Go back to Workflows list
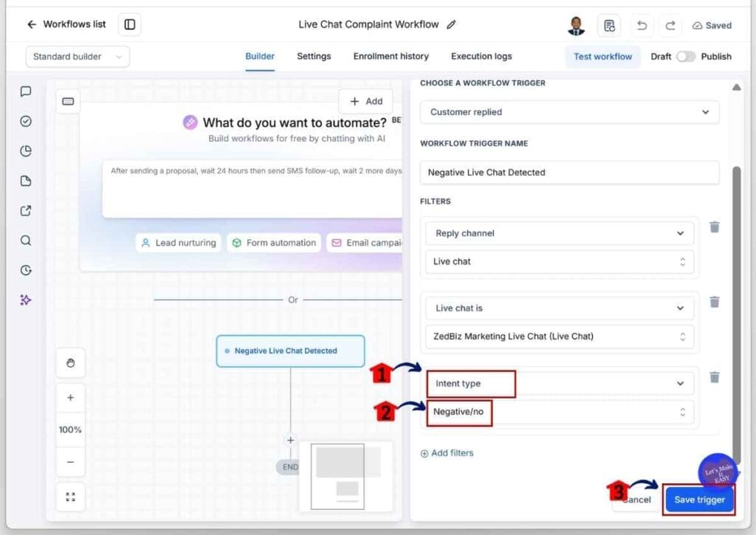756x535 pixels. click(66, 24)
